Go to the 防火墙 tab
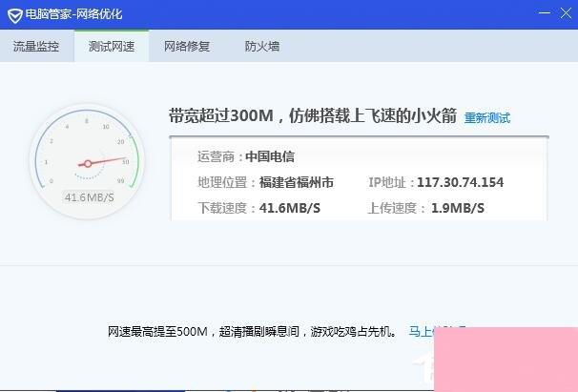This screenshot has width=578, height=392. tap(262, 47)
